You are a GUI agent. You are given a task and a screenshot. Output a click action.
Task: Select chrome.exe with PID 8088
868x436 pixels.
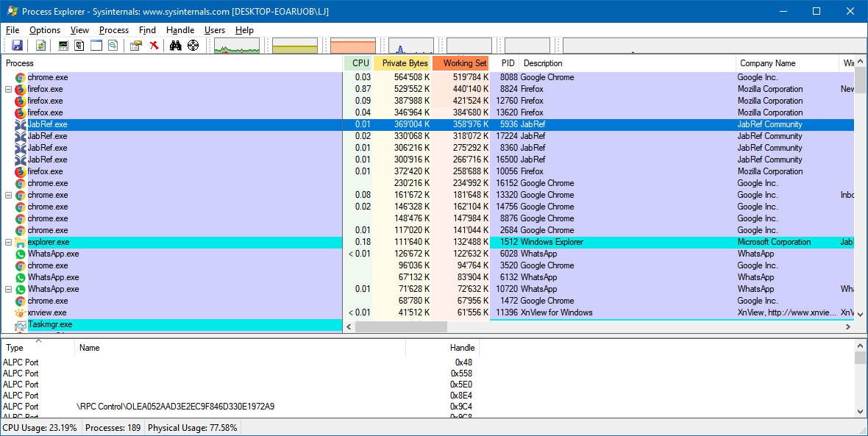[427, 77]
